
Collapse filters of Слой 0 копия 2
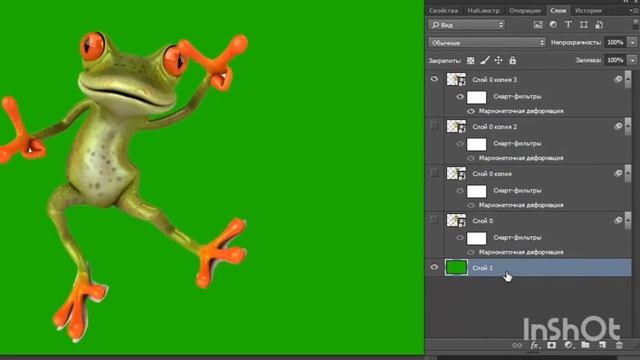point(628,126)
